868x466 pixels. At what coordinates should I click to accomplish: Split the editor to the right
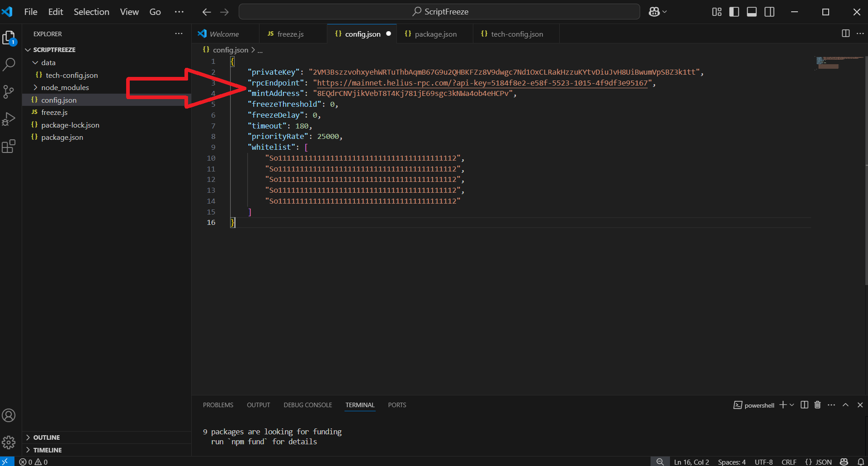846,33
